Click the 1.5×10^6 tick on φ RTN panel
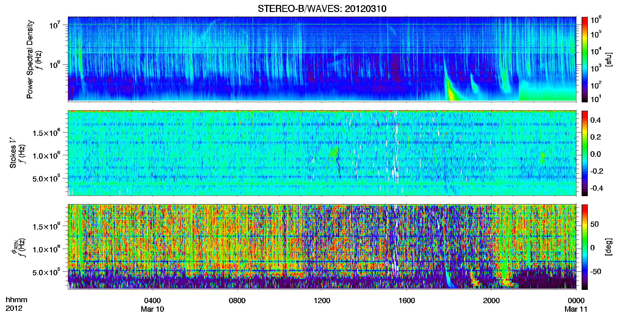The image size is (644, 332). tap(46, 227)
